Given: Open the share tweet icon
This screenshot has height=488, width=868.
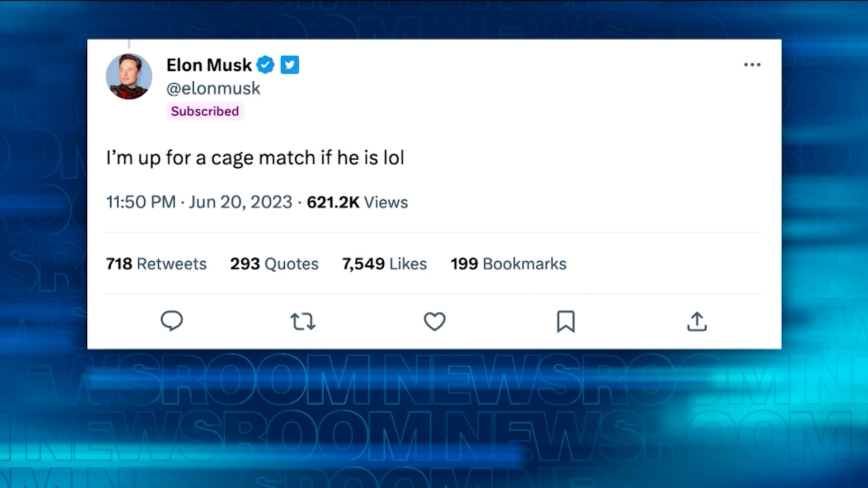Looking at the screenshot, I should (697, 322).
